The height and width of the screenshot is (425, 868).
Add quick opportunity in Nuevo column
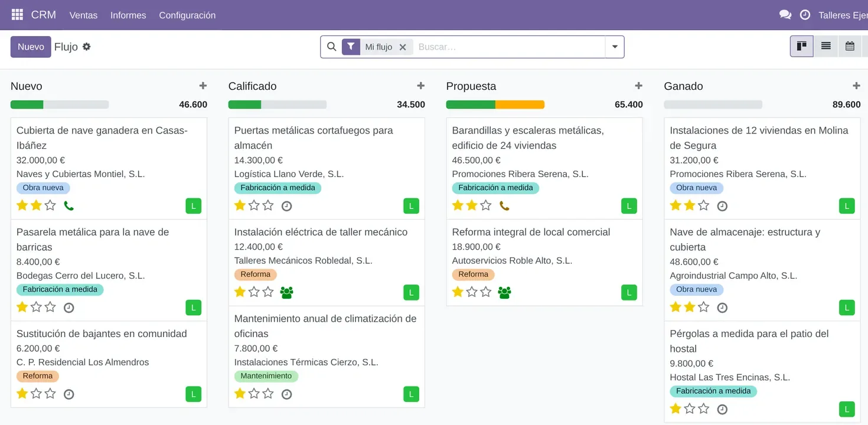(203, 86)
